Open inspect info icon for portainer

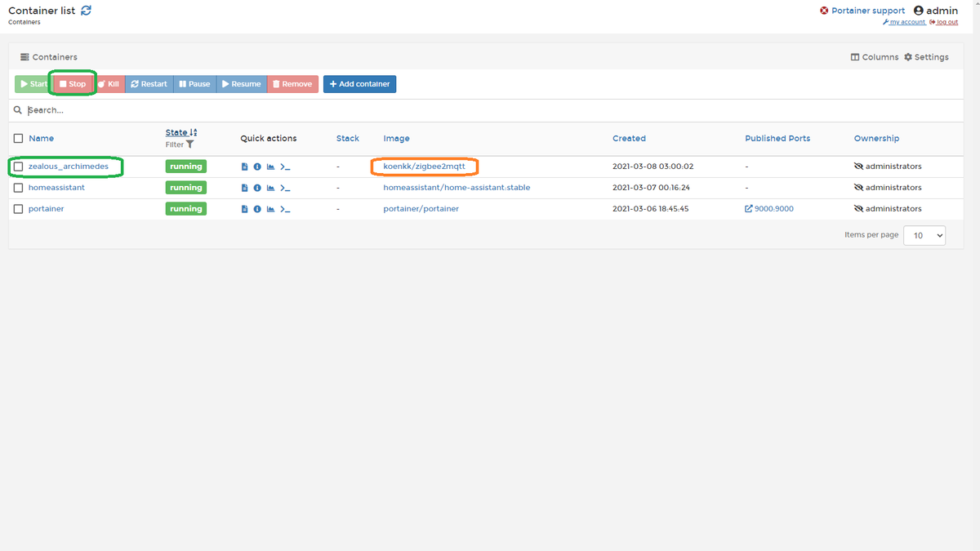coord(257,209)
